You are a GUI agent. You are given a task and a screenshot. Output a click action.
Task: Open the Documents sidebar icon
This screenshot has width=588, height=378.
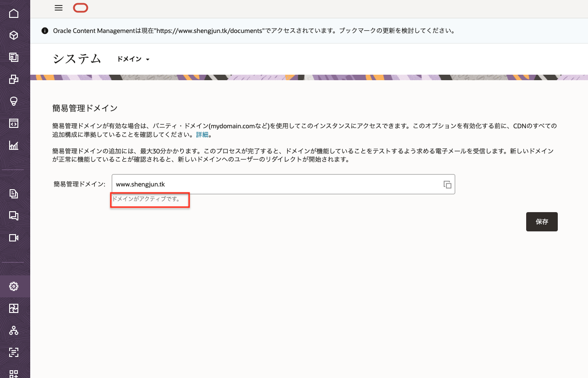[x=15, y=194]
